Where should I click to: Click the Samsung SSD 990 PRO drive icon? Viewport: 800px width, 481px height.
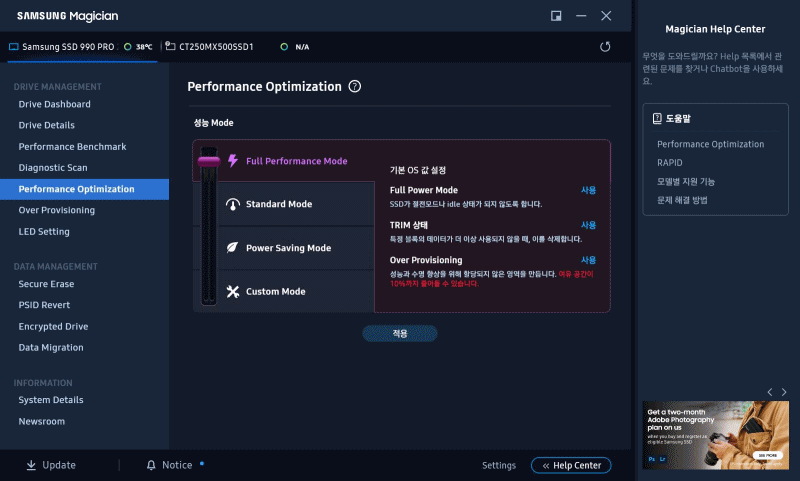click(x=14, y=47)
